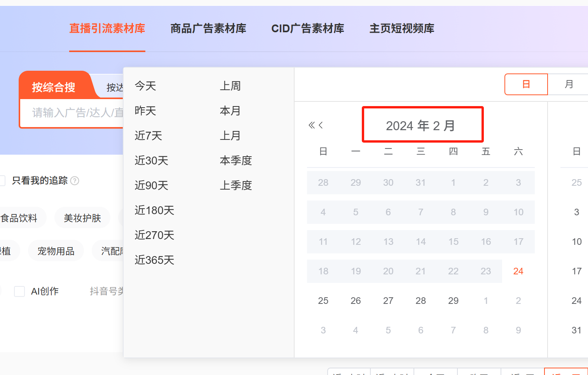Filter by 美妆护肤 category tag
The height and width of the screenshot is (375, 588).
tap(82, 218)
